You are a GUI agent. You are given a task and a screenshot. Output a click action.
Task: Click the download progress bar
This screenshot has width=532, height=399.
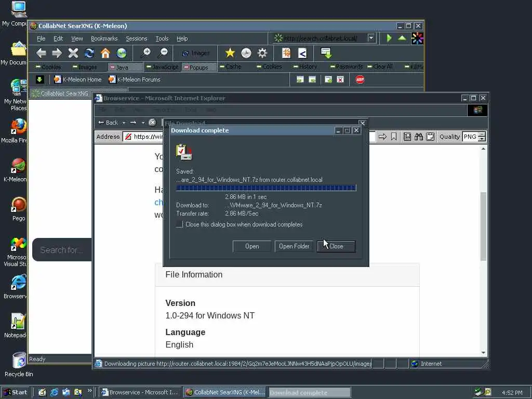point(266,188)
